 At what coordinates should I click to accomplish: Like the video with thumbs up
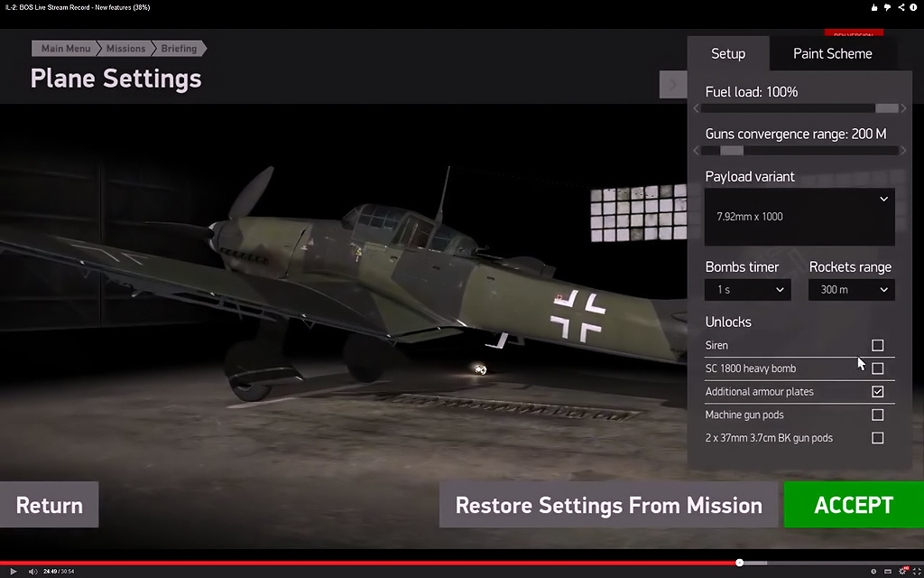point(874,7)
